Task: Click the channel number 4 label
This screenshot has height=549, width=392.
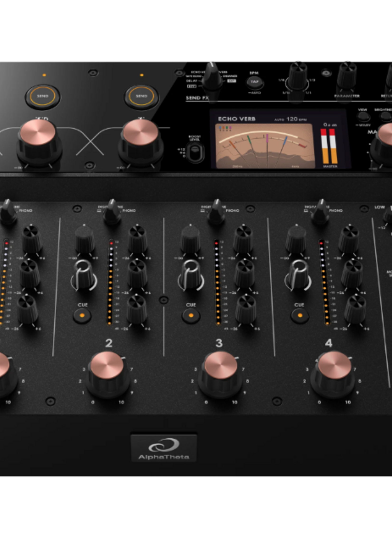Action: point(328,343)
